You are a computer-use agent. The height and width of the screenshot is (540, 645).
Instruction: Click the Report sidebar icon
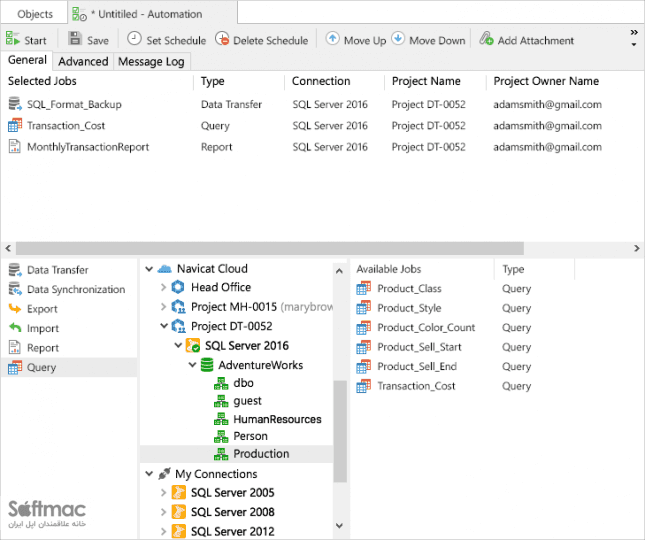(15, 348)
